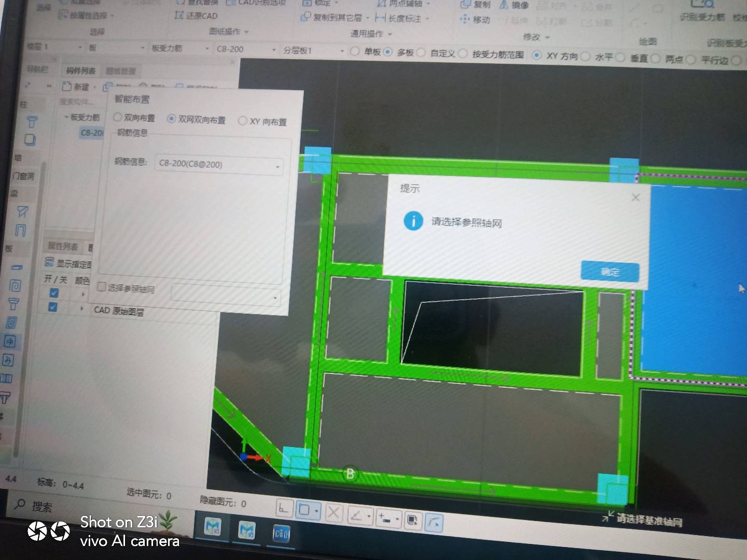Viewport: 747px width, 560px height.
Task: Uncheck the CAD 原始图层 checkbox
Action: click(x=52, y=306)
